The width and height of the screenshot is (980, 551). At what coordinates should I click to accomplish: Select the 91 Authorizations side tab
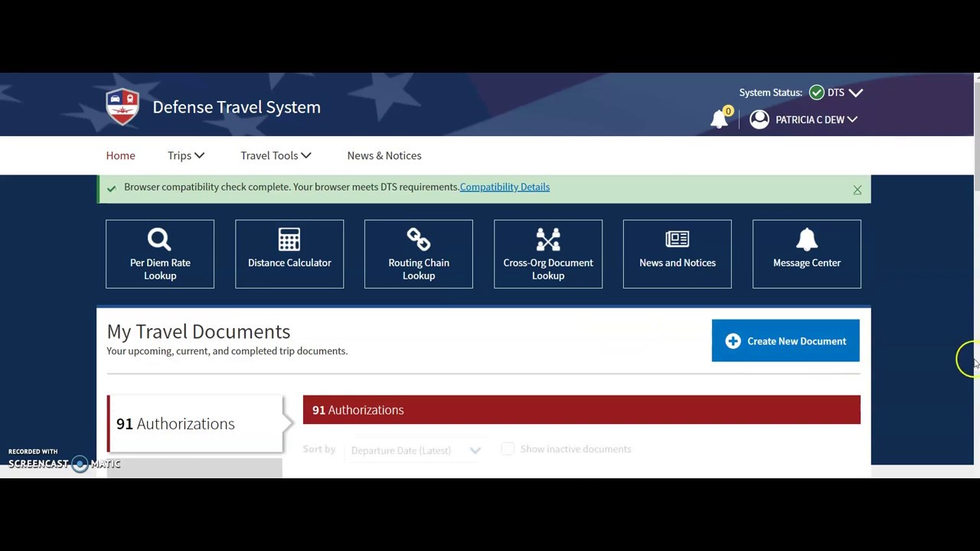(x=195, y=423)
